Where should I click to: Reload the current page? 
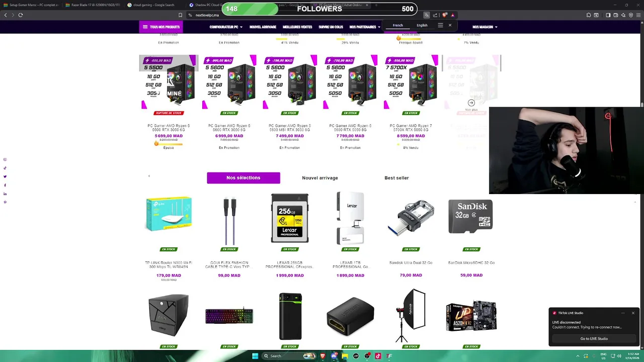click(21, 15)
